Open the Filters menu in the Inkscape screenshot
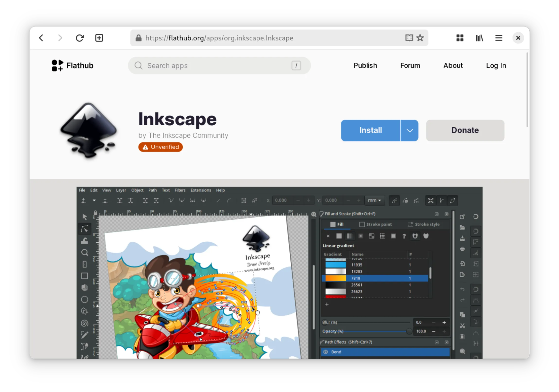The height and width of the screenshot is (392, 559). pyautogui.click(x=180, y=190)
